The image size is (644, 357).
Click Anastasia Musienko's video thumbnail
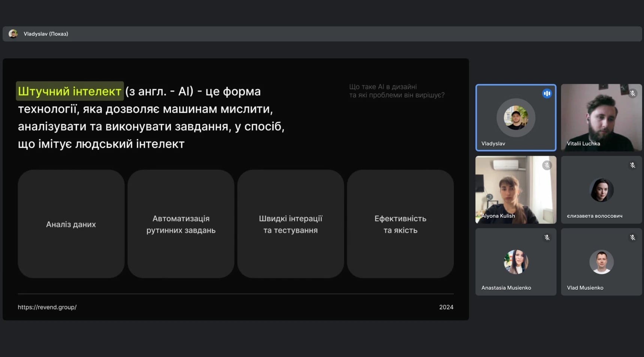[515, 262]
